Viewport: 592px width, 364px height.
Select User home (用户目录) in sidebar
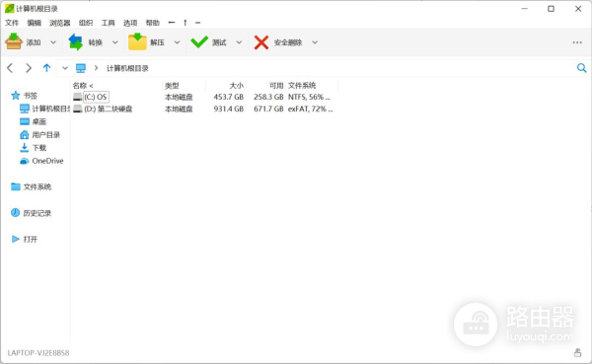tap(39, 135)
